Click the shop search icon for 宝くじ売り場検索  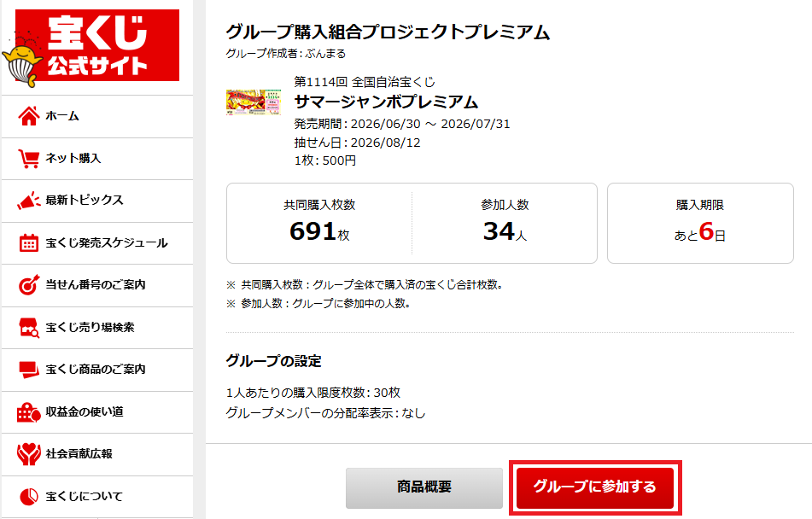tap(29, 327)
